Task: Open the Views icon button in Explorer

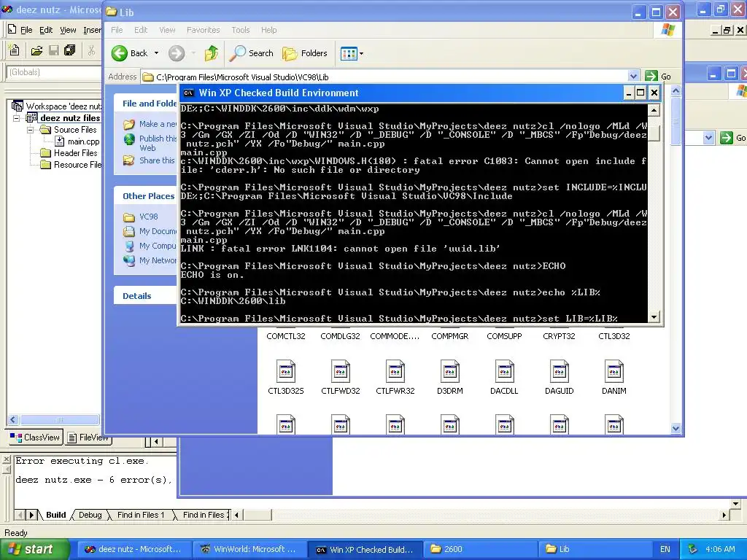Action: 349,54
